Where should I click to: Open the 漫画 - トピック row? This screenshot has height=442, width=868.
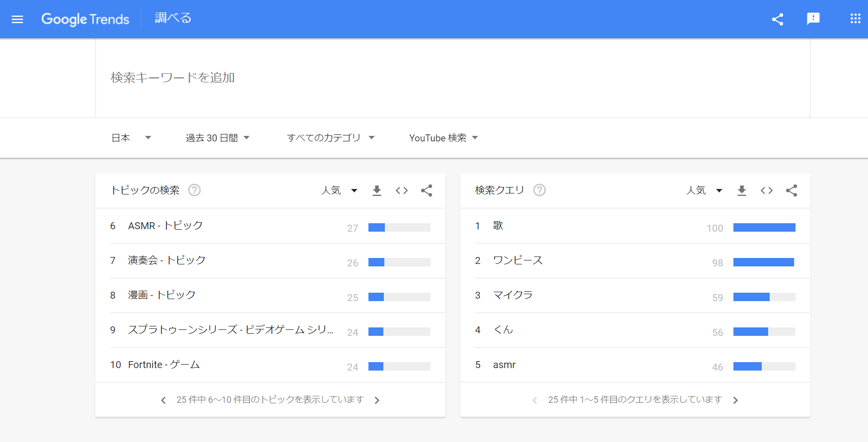[270, 295]
